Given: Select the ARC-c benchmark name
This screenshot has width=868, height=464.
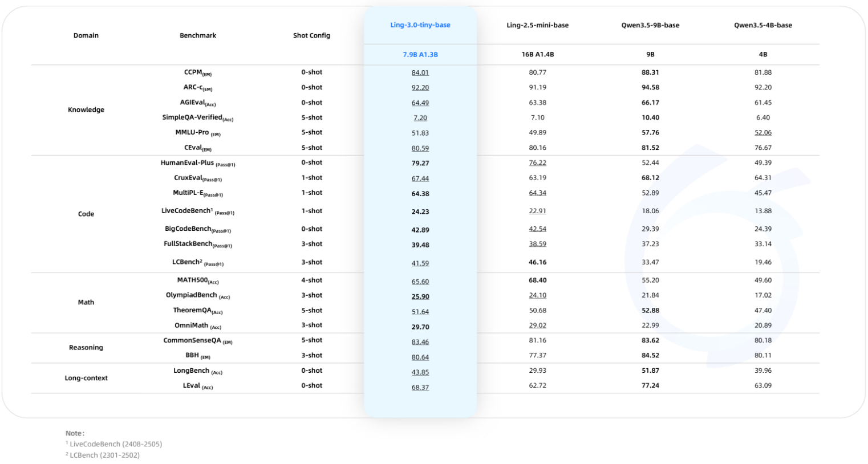Looking at the screenshot, I should (198, 87).
